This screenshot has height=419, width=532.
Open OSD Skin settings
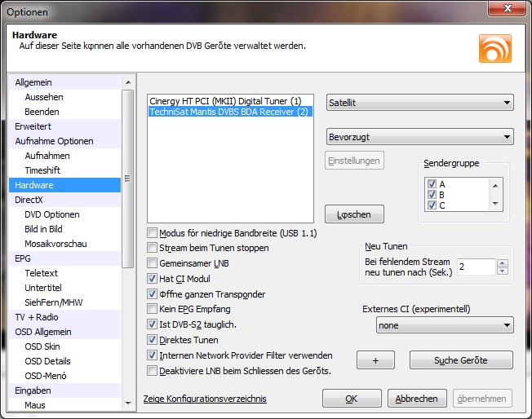[64, 346]
